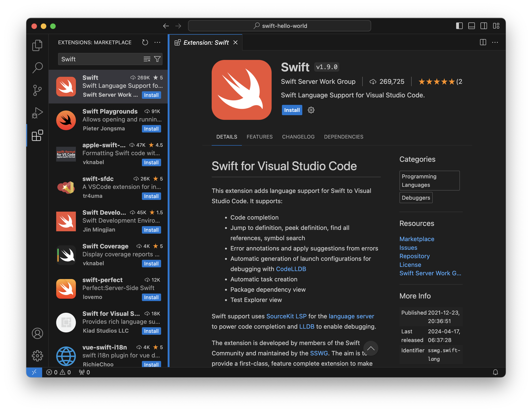Click the Swift Server Work G... resource link
The width and height of the screenshot is (532, 412).
coord(430,273)
